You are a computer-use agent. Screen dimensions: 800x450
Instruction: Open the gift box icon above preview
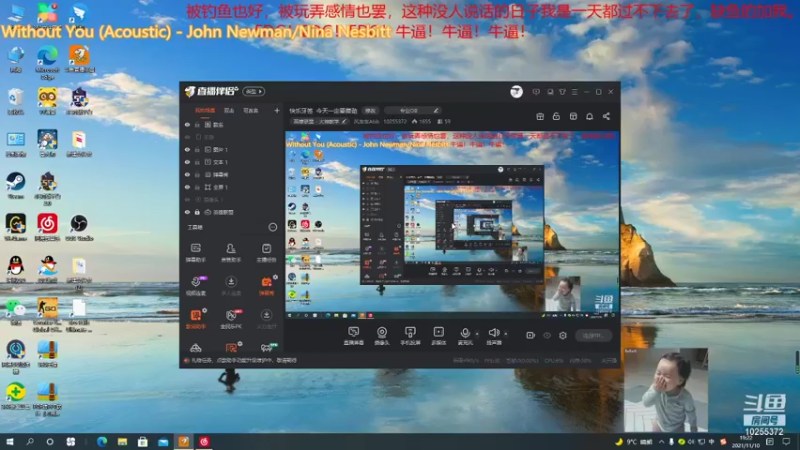point(540,116)
